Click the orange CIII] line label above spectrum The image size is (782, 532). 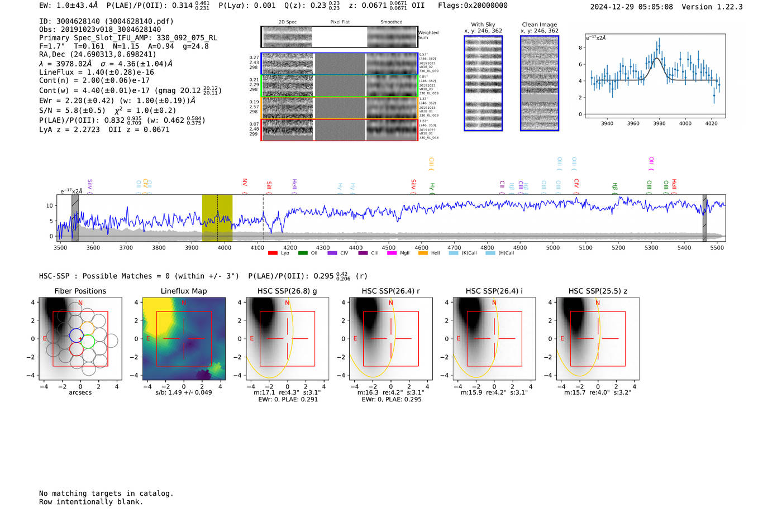(x=431, y=164)
